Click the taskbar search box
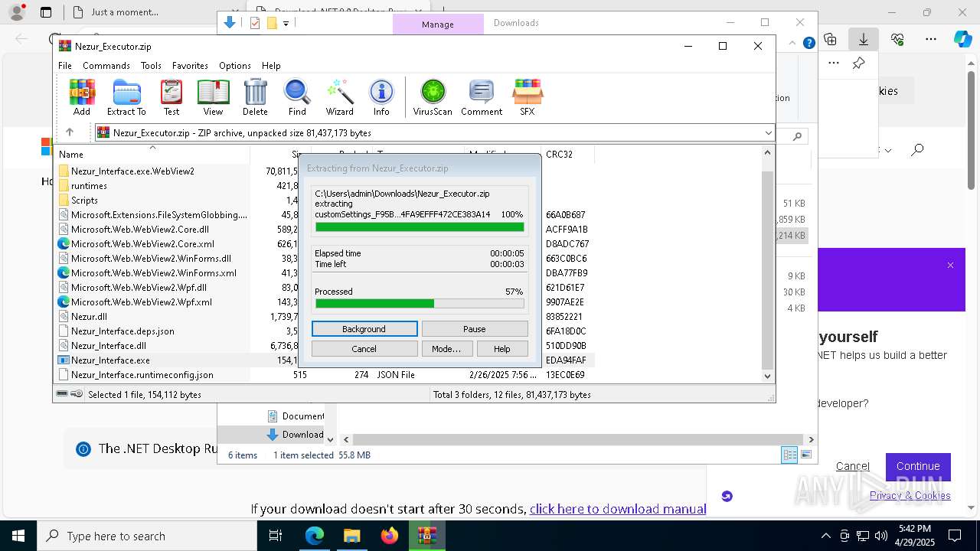This screenshot has width=980, height=551. [x=147, y=536]
